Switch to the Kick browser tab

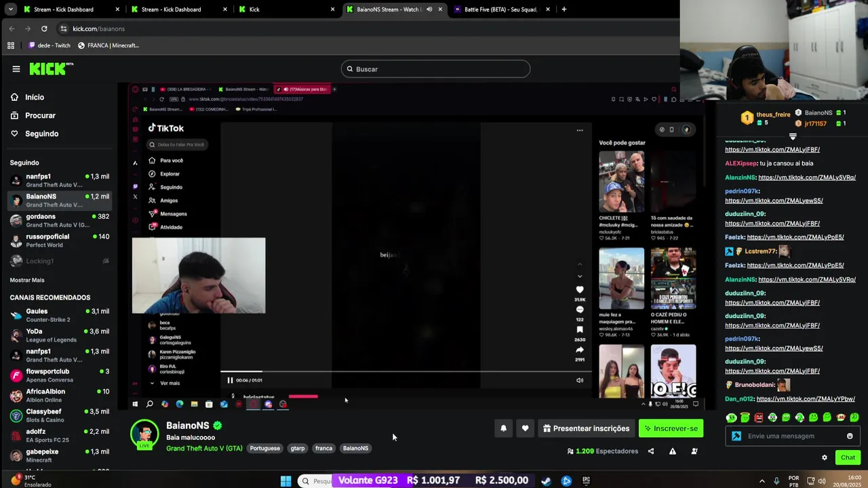[288, 9]
